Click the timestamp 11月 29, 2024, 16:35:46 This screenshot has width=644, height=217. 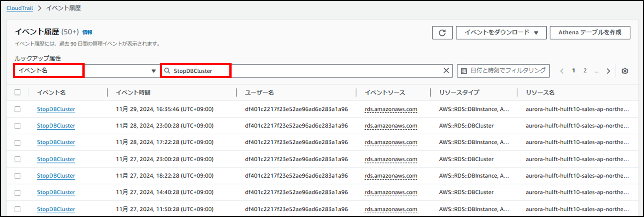[x=165, y=109]
